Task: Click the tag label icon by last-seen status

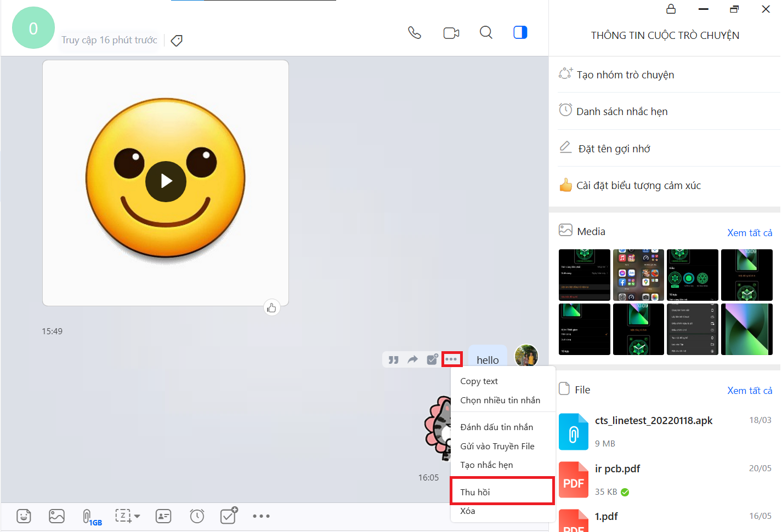Action: (177, 41)
